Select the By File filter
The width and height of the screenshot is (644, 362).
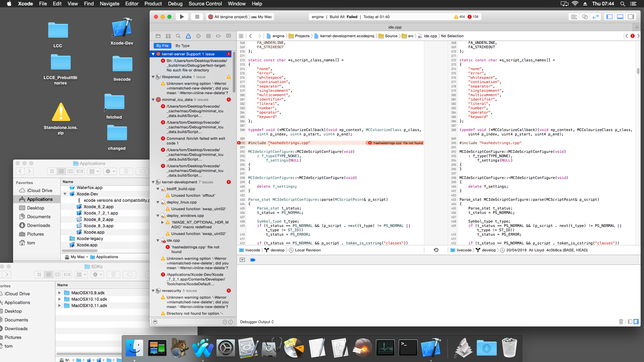(162, 46)
